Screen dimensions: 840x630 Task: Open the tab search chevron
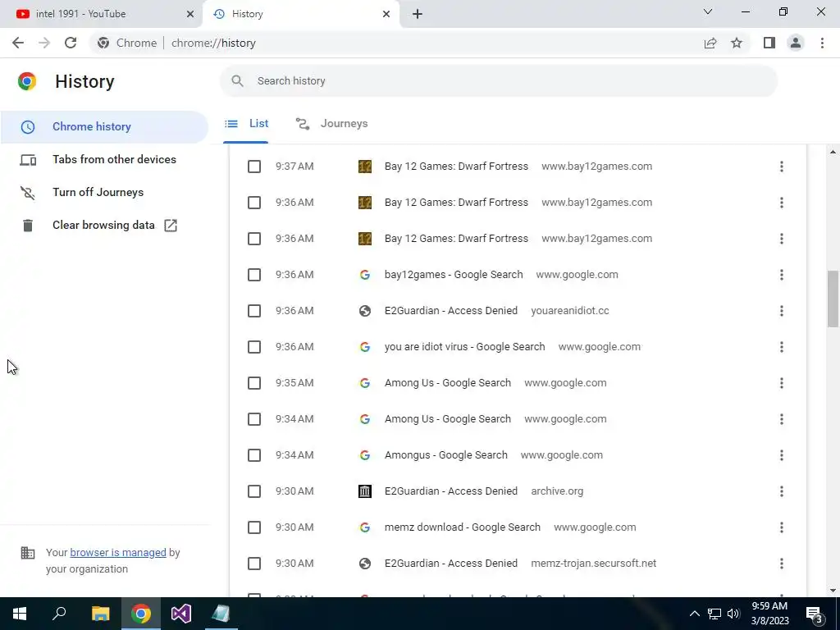tap(708, 11)
